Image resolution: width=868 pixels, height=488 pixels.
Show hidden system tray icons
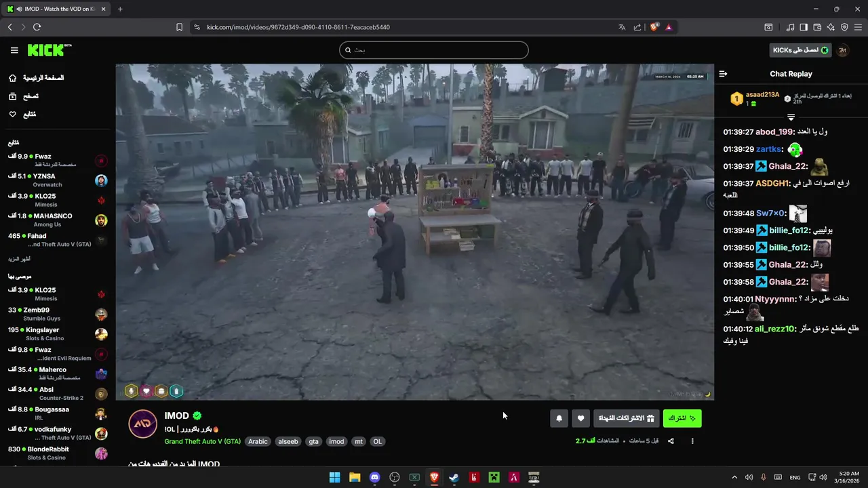pos(734,477)
